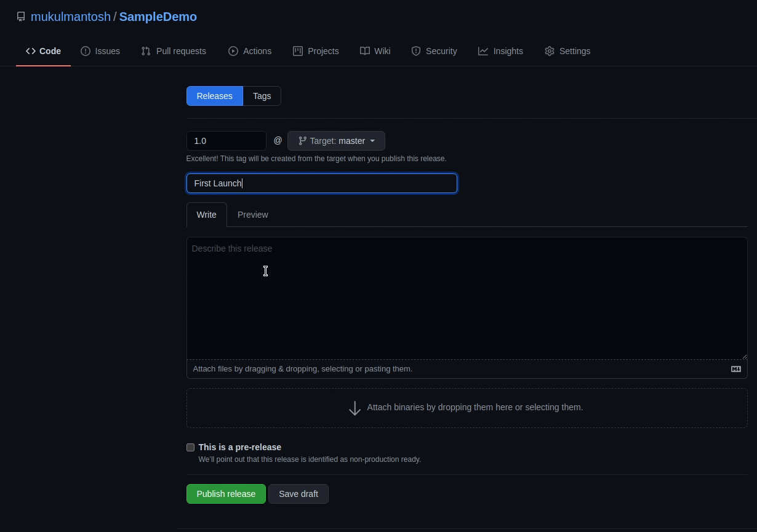Save the release as a draft

[x=298, y=494]
